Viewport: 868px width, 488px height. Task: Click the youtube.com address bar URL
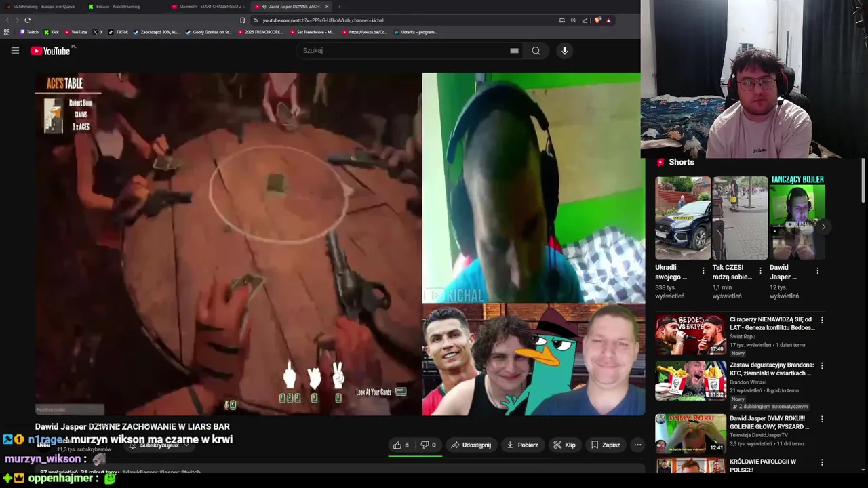click(x=323, y=20)
